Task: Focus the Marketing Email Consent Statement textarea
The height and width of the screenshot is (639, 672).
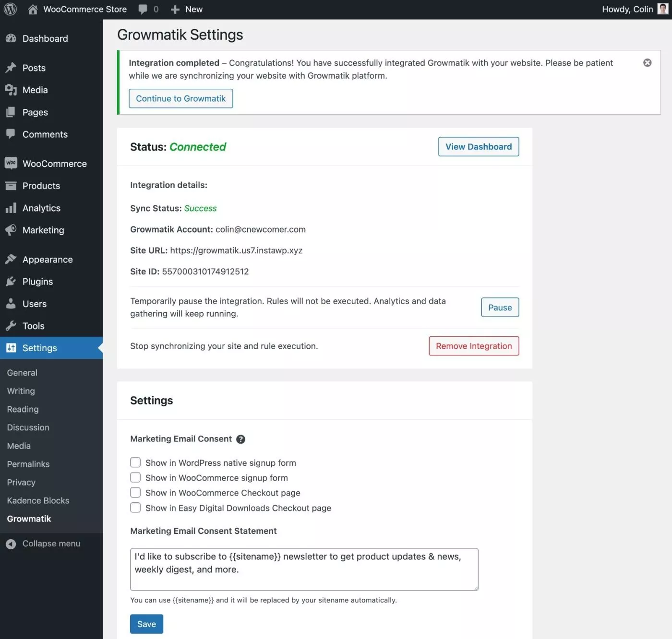Action: click(x=304, y=569)
